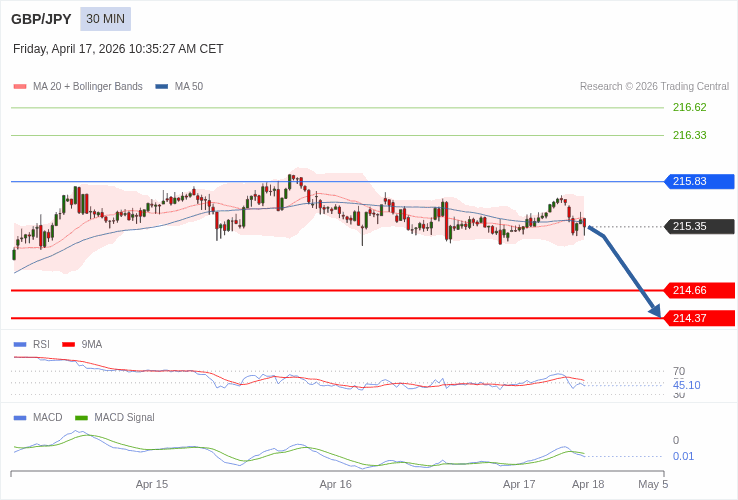This screenshot has width=738, height=500.
Task: Click the blue forecast arrow head
Action: click(x=655, y=311)
